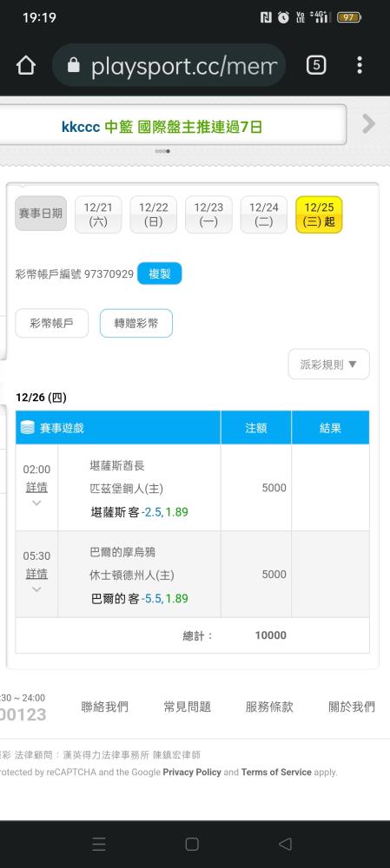Select the 12/25 (三) 起 date tab

(319, 214)
